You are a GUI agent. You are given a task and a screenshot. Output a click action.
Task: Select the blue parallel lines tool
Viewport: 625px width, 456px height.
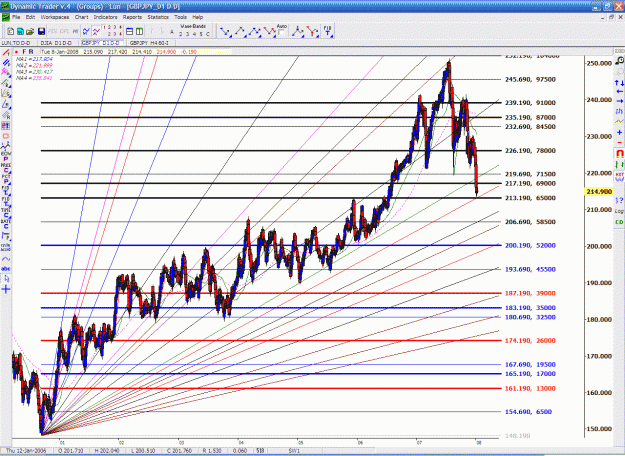6,63
